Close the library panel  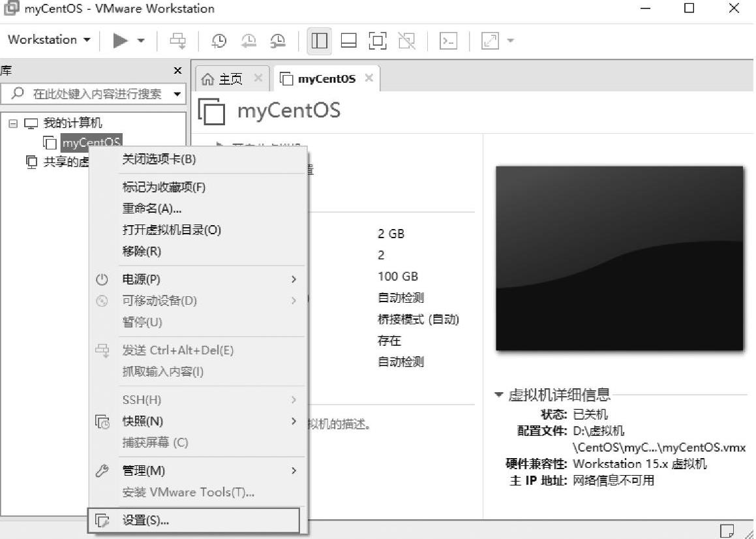177,70
